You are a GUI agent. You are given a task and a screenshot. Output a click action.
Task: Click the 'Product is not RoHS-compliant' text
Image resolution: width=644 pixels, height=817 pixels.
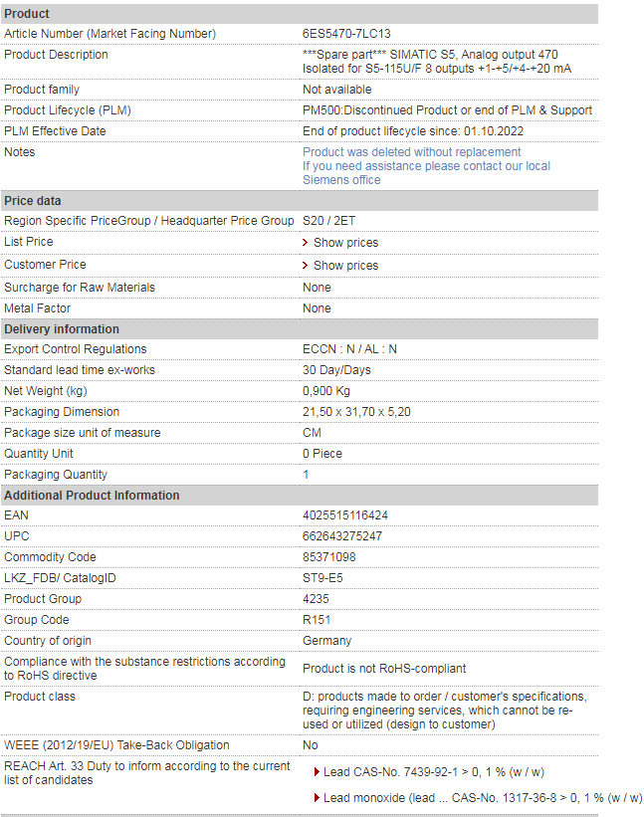click(x=384, y=669)
